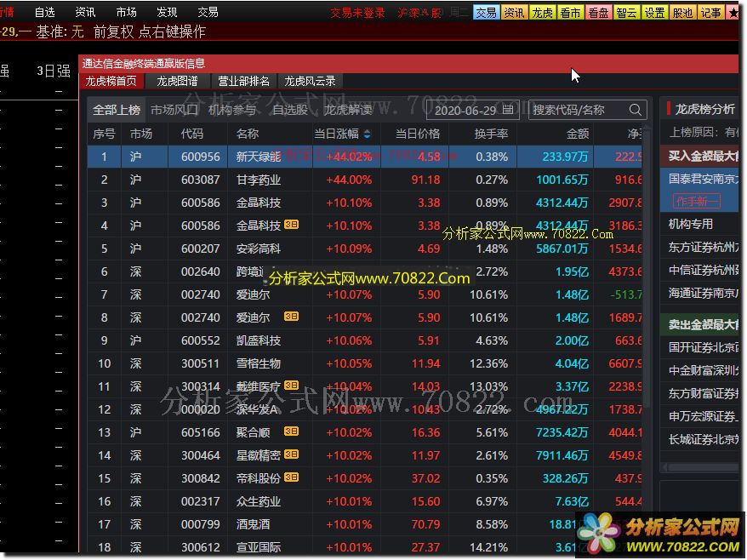Click the 3日 badge beside 爱迪尔
747x560 pixels.
point(291,316)
